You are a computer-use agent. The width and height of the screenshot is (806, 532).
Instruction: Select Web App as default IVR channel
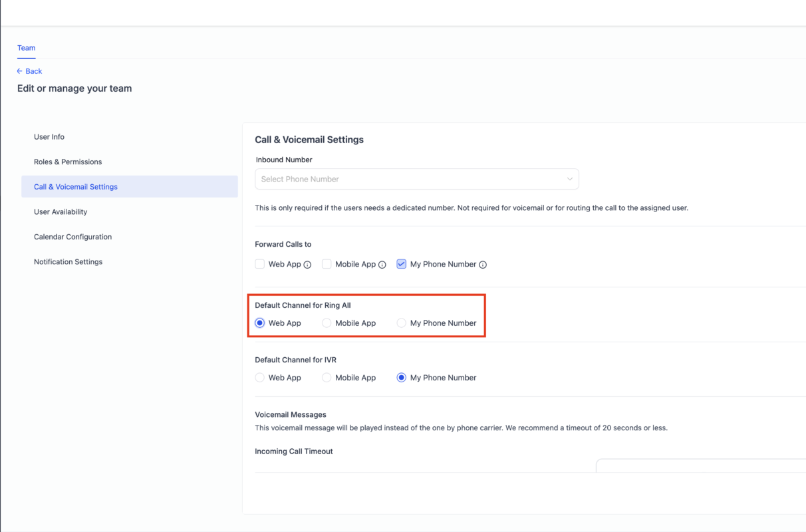(260, 378)
